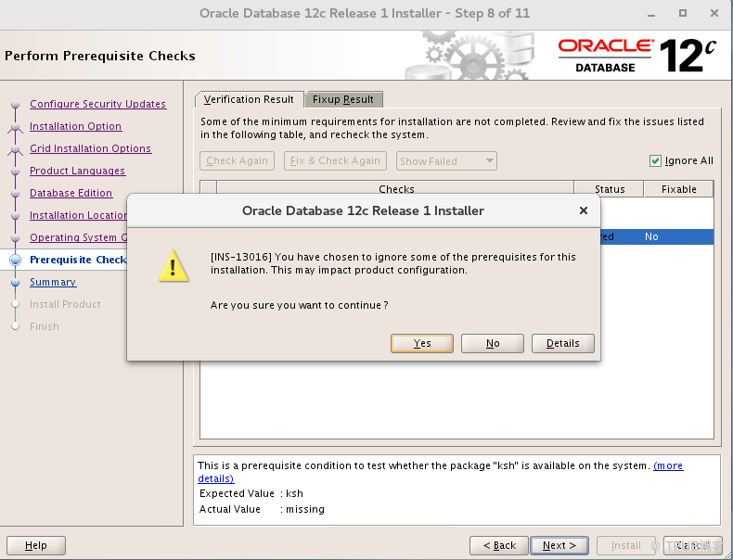Go to the Operating System Groups step
This screenshot has width=733, height=560.
coord(78,237)
